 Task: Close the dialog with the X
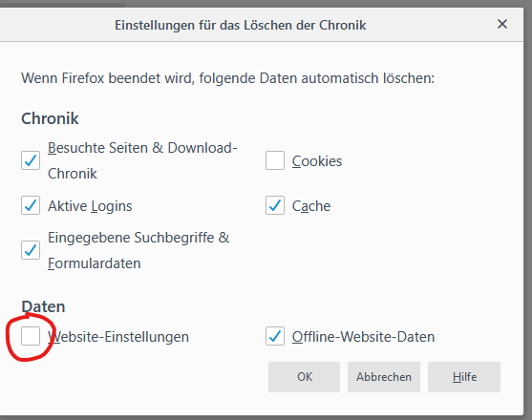502,24
